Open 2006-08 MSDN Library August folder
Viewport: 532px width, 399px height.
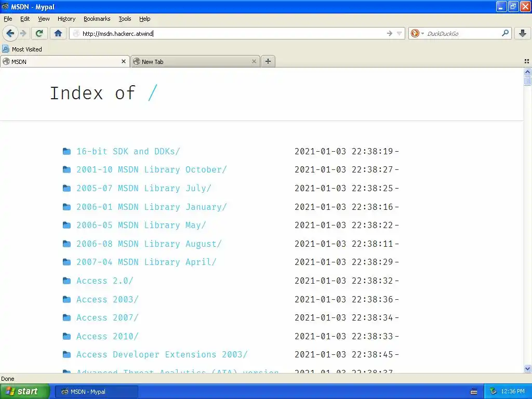pos(149,244)
